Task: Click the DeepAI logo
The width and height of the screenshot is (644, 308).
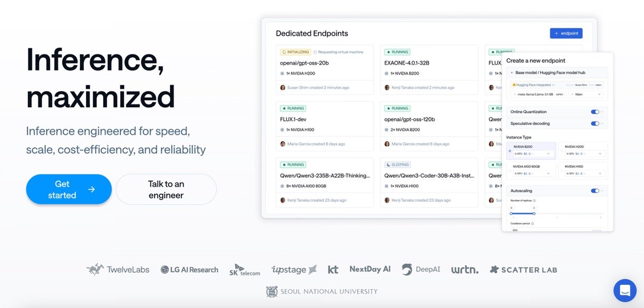Action: (x=421, y=270)
